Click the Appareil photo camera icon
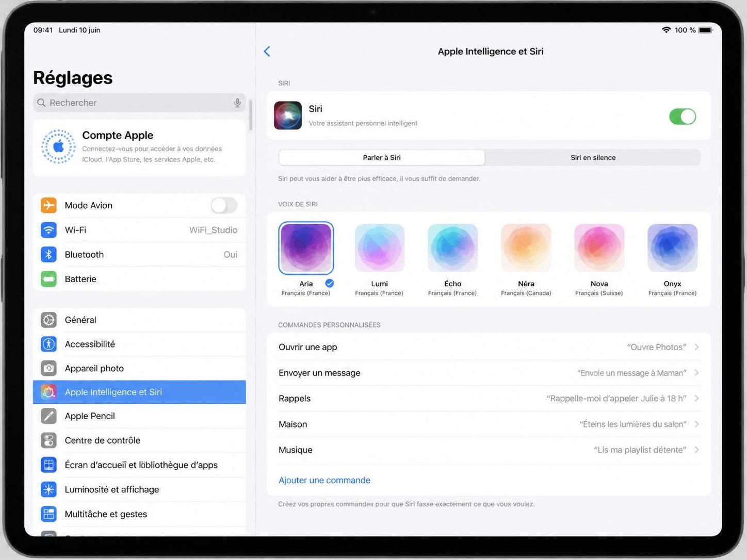 49,368
